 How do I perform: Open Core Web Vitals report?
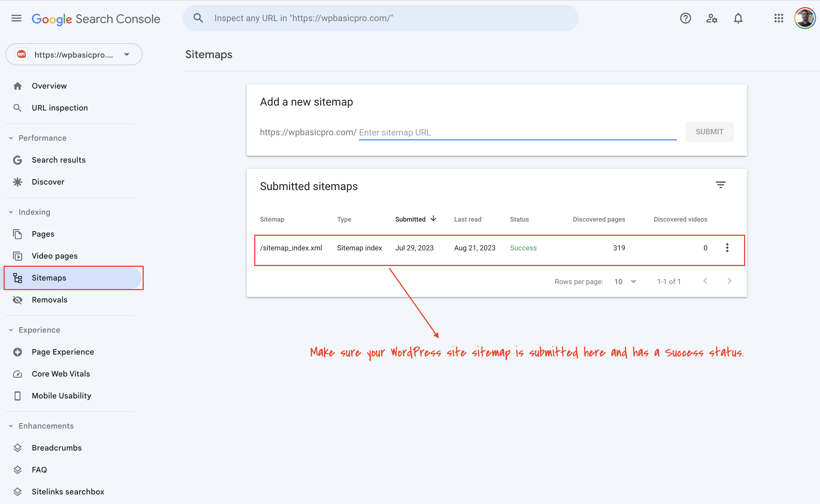tap(61, 374)
